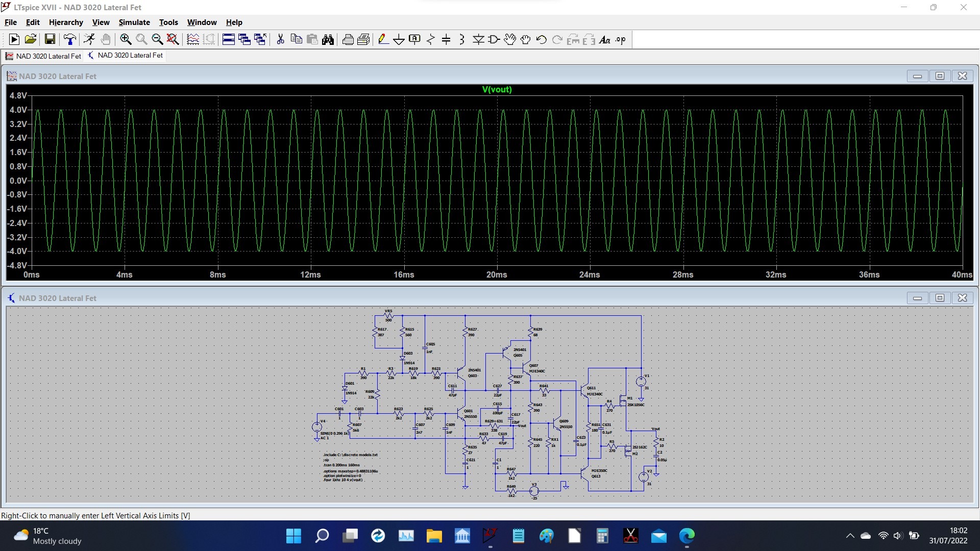Show hidden system tray icons
The width and height of the screenshot is (980, 551).
pos(850,536)
